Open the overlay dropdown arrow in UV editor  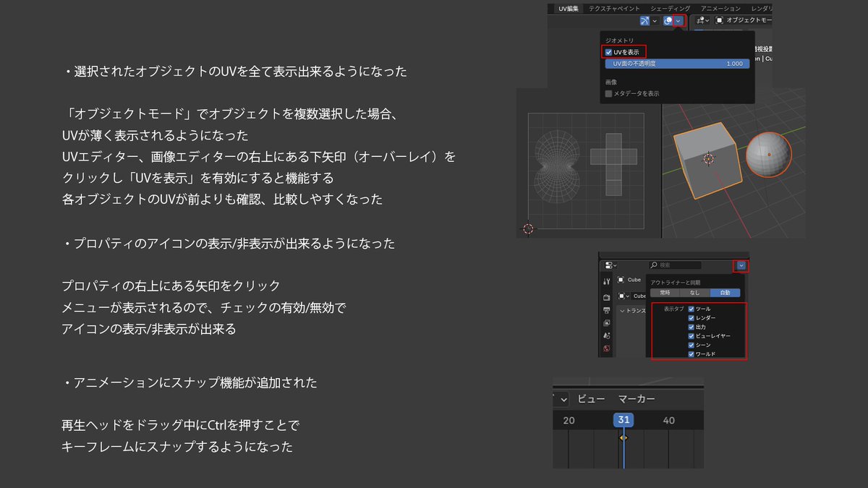[x=678, y=20]
